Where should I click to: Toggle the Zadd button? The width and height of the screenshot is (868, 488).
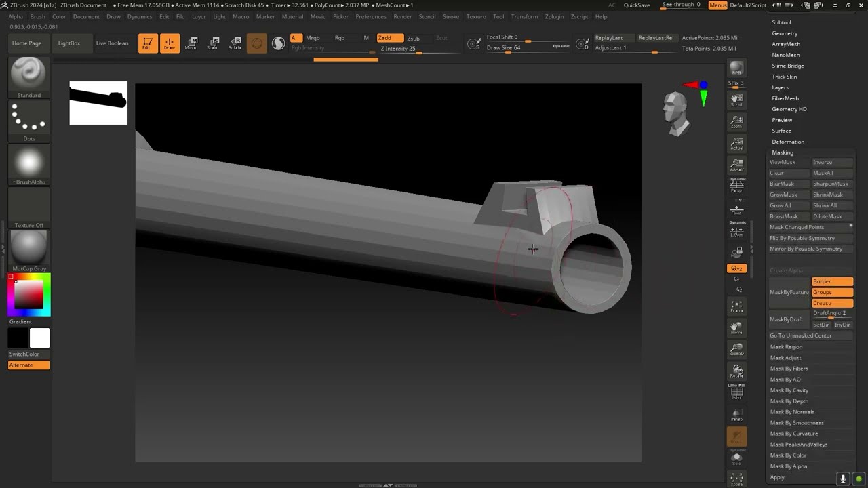pyautogui.click(x=389, y=38)
